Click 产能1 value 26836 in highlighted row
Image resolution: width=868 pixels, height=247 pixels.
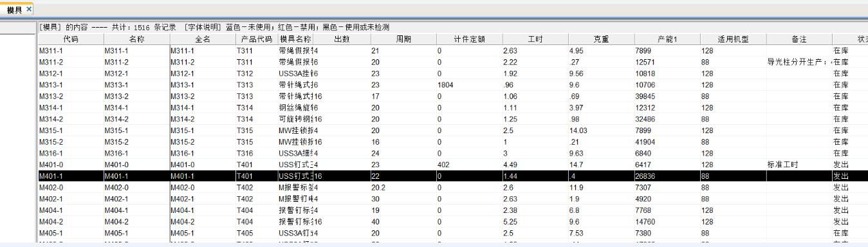(667, 176)
